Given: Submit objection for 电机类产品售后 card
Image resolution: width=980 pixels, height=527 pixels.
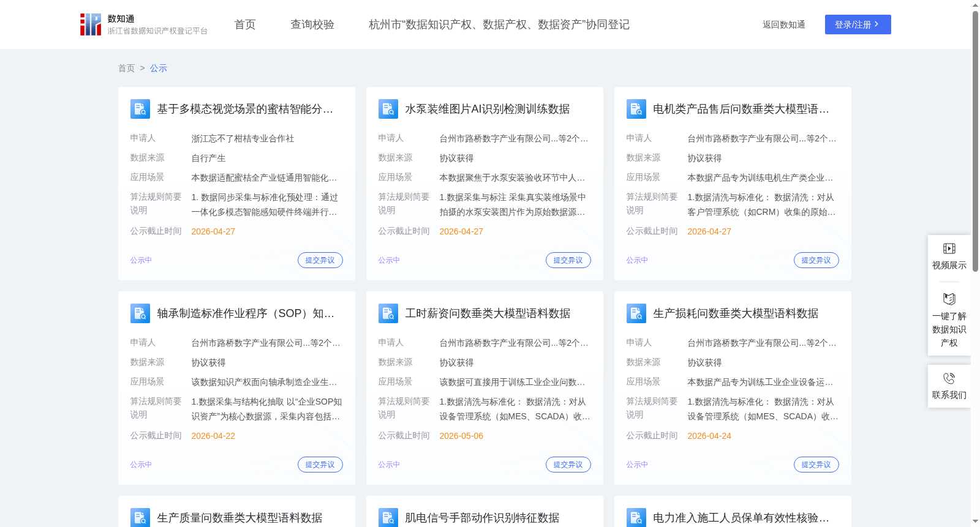Looking at the screenshot, I should [816, 260].
